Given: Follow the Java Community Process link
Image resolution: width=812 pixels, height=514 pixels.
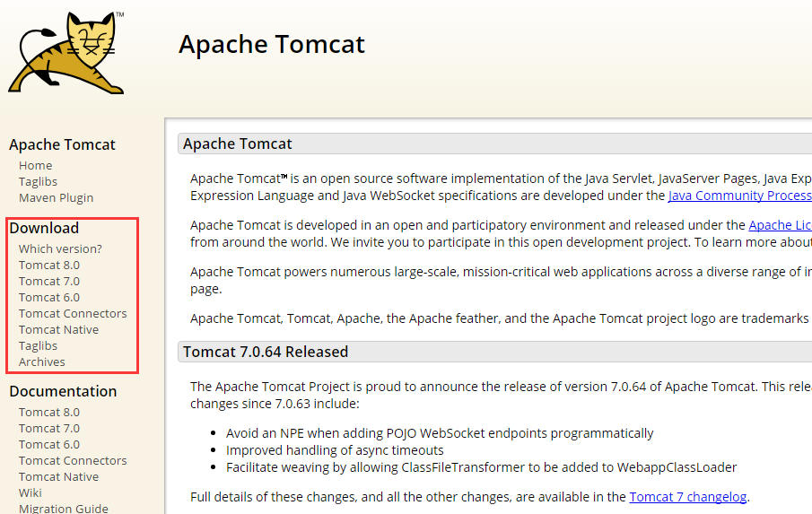Looking at the screenshot, I should click(x=739, y=196).
